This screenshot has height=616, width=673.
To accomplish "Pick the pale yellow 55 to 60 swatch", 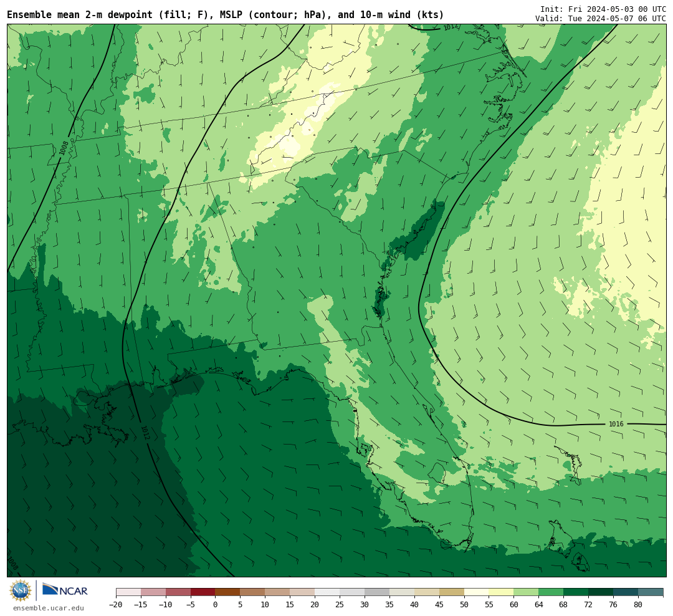I will click(x=501, y=592).
